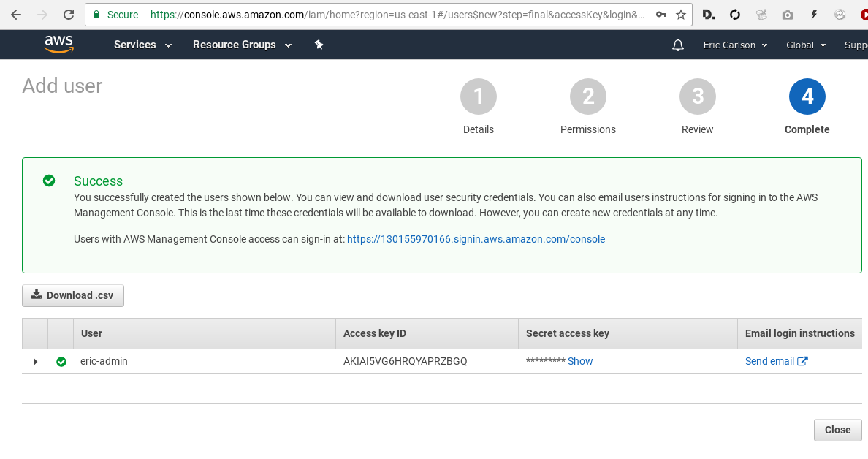Open the Resource Groups menu
868x459 pixels.
(x=242, y=45)
